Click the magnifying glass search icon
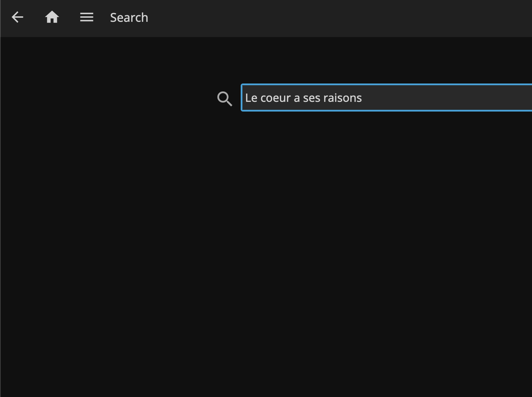This screenshot has width=532, height=397. [x=224, y=99]
